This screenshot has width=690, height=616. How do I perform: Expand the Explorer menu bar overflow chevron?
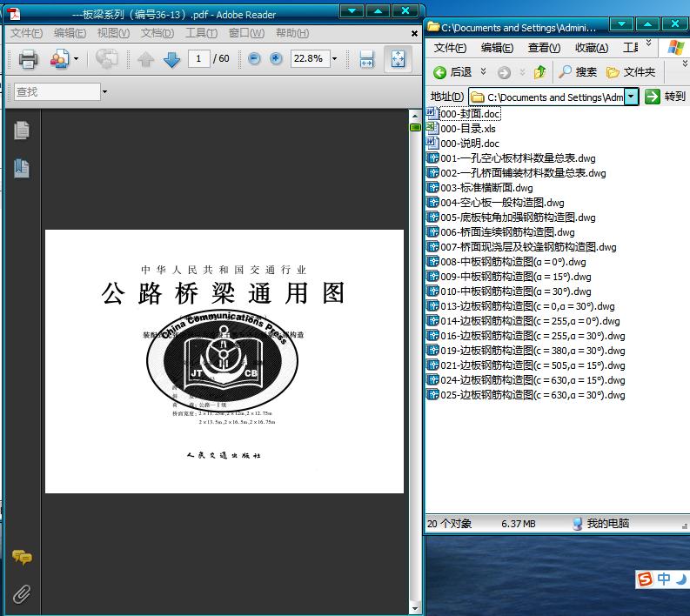pos(648,43)
